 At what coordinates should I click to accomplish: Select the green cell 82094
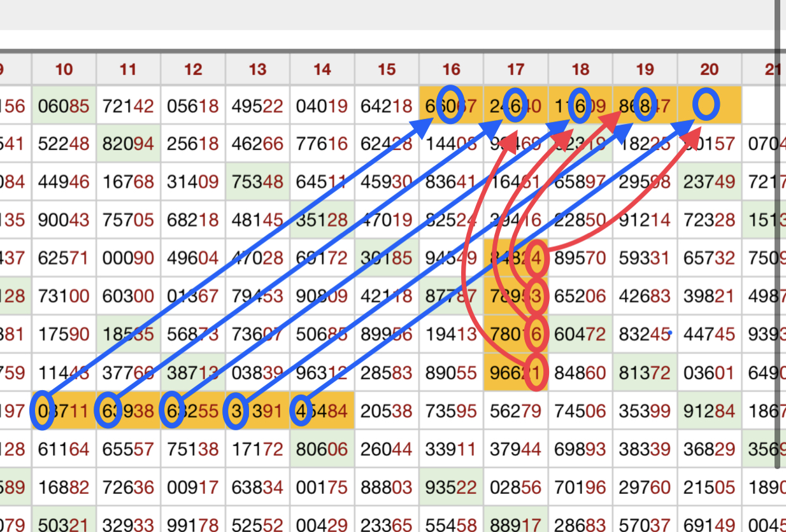(x=128, y=144)
